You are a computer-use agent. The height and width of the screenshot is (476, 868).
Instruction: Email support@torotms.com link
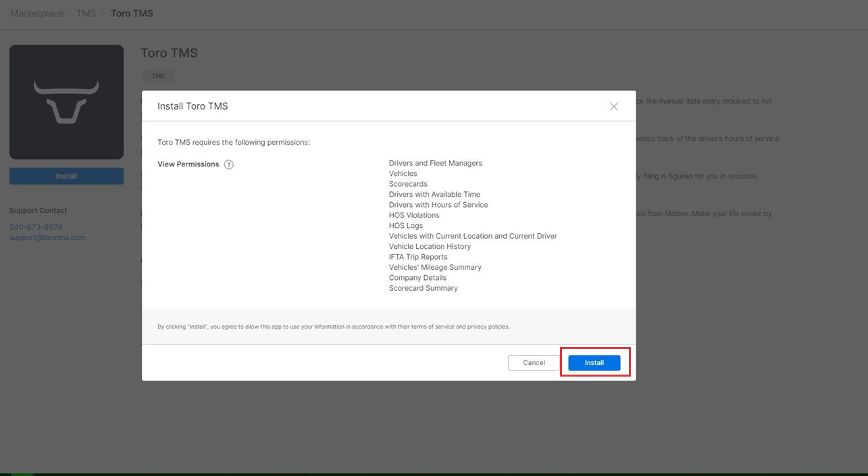(x=47, y=237)
